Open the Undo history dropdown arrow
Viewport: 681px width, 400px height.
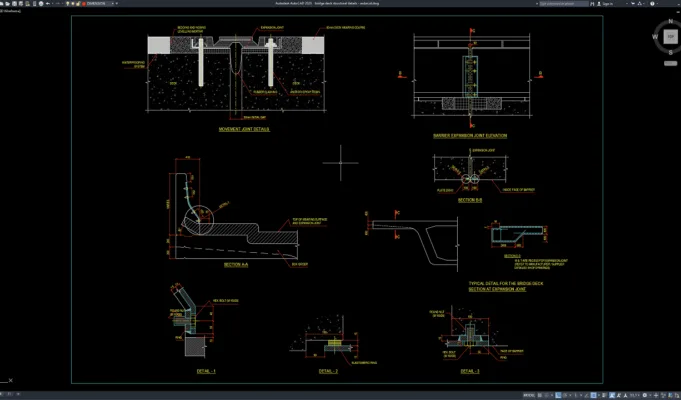pyautogui.click(x=53, y=3)
